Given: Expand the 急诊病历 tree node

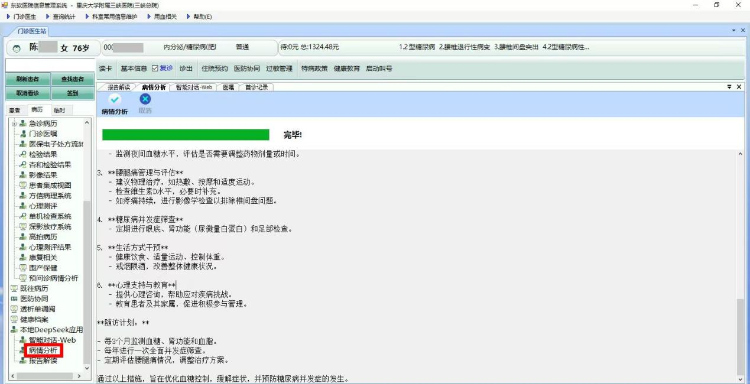Looking at the screenshot, I should (14, 123).
